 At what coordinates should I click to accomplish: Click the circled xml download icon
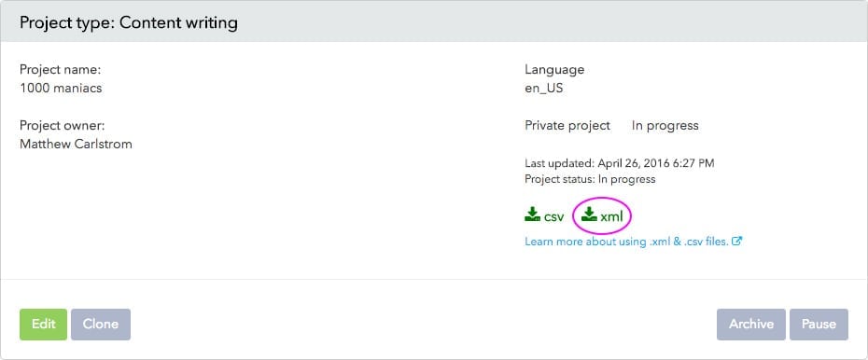pyautogui.click(x=590, y=214)
